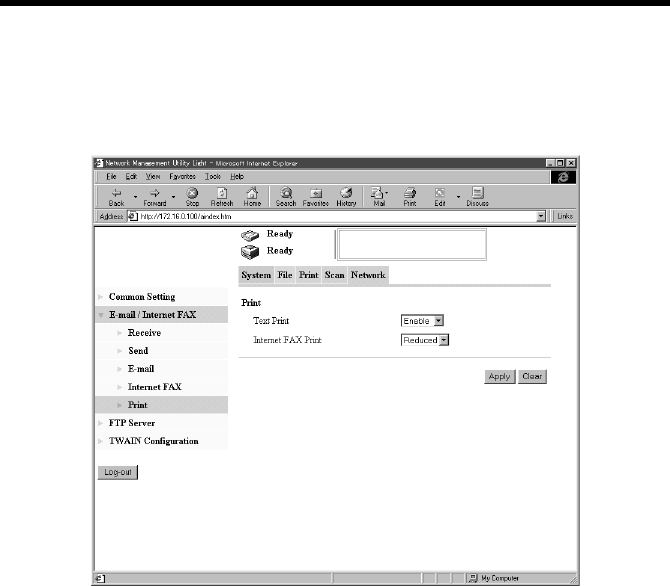This screenshot has width=670, height=586.
Task: Click the page icon in address bar
Action: coord(133,216)
